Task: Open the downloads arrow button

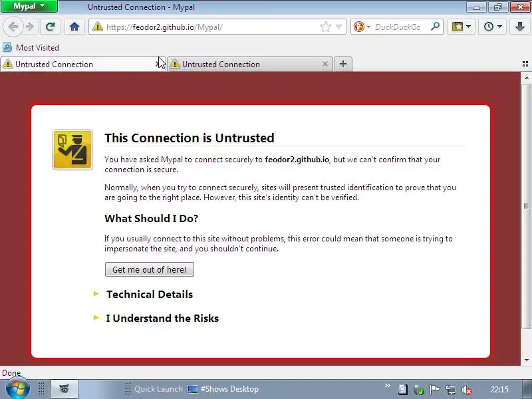Action: point(520,27)
